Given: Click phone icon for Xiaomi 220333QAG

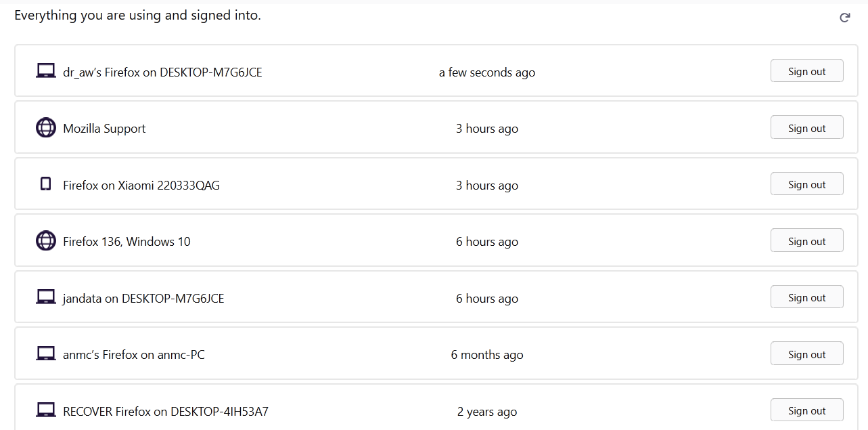Looking at the screenshot, I should click(x=45, y=184).
